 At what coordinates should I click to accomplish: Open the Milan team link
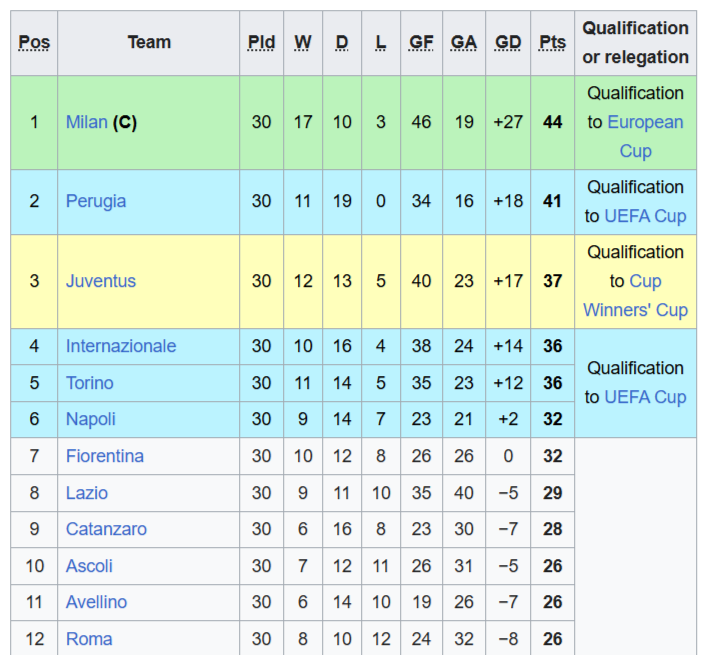[x=86, y=122]
